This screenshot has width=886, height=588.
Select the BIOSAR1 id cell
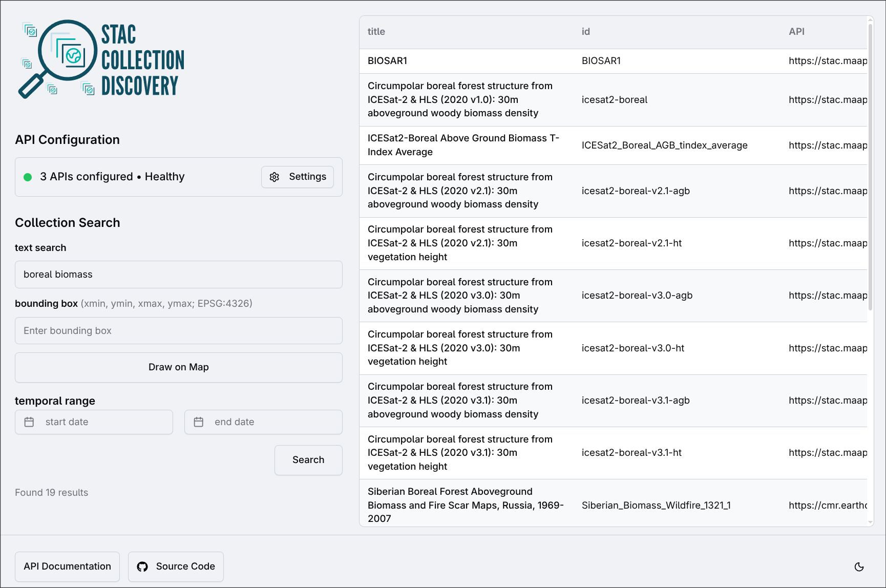point(601,61)
